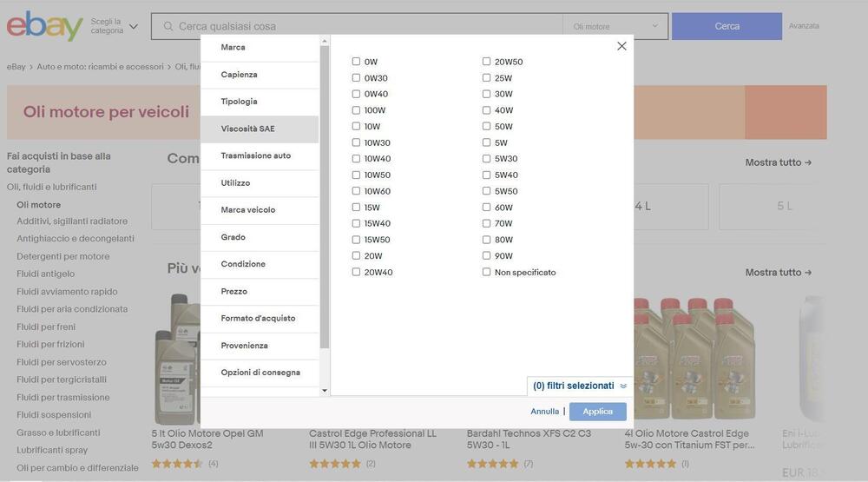Select the Provenienza tab

(x=260, y=347)
